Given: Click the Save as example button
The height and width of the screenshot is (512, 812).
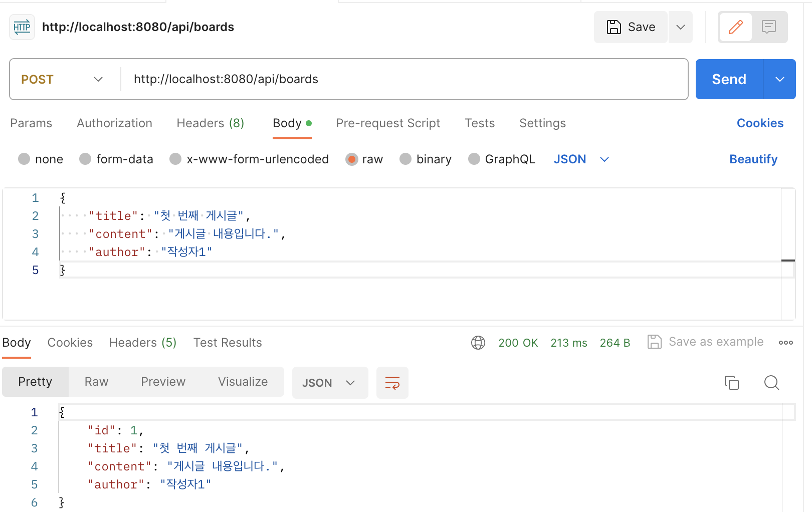Looking at the screenshot, I should (x=705, y=342).
